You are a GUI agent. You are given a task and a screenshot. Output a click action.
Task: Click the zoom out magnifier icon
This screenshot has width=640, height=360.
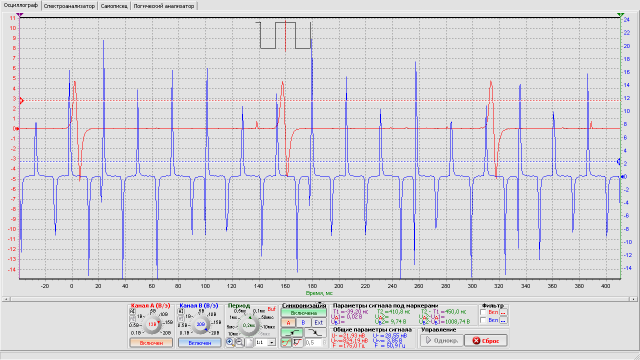point(240,342)
